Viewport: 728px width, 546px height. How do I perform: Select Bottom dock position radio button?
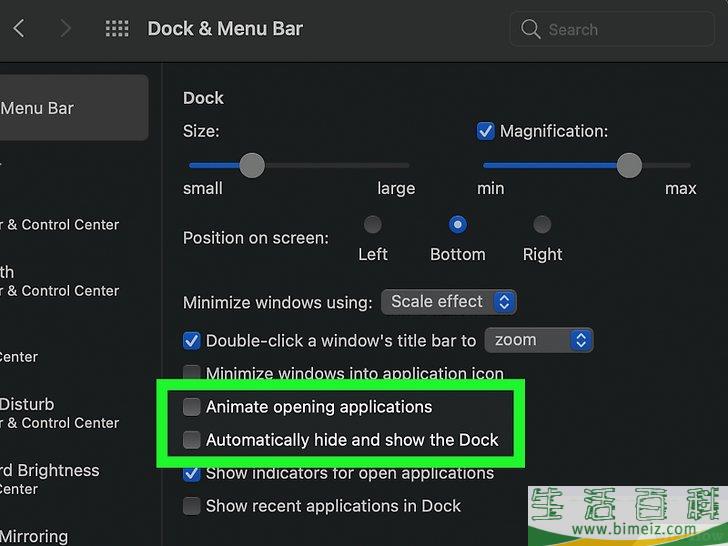pos(458,225)
